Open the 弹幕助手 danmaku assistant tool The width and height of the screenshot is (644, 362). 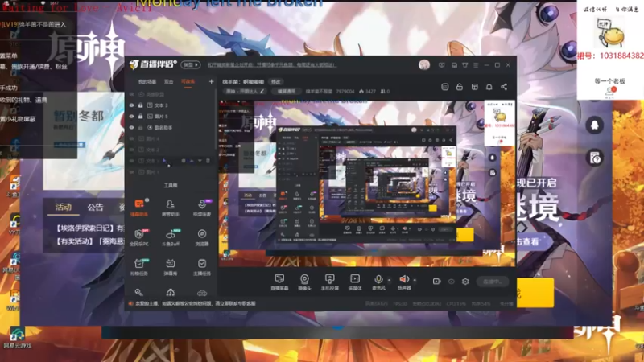point(139,208)
